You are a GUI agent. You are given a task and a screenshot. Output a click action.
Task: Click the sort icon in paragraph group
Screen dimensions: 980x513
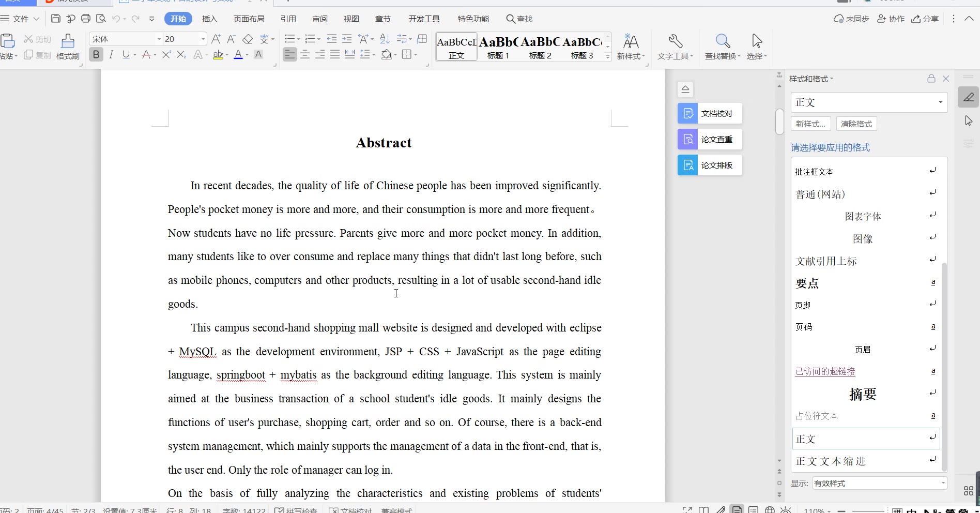(x=385, y=39)
